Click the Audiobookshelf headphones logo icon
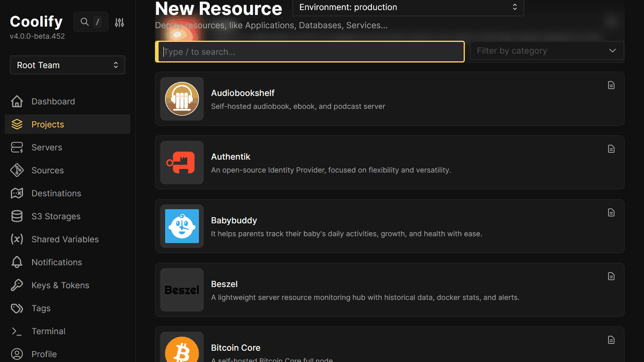This screenshot has height=362, width=644. pos(182,99)
